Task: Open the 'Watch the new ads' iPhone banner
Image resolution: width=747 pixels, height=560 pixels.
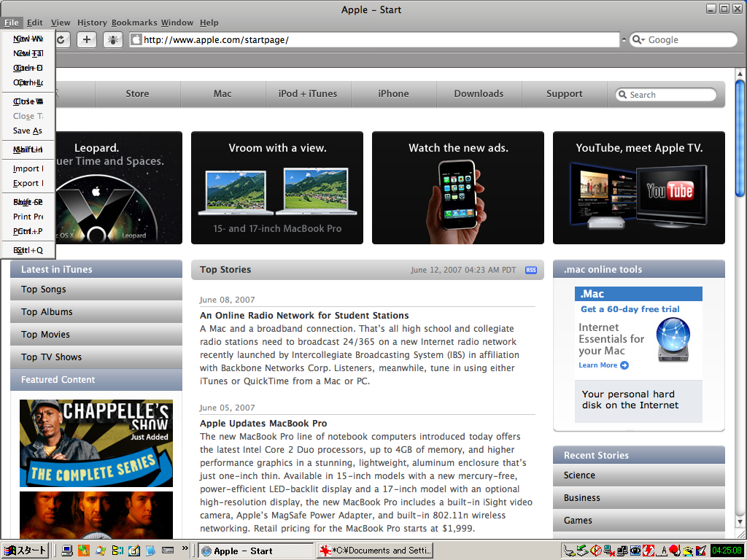Action: (x=458, y=187)
